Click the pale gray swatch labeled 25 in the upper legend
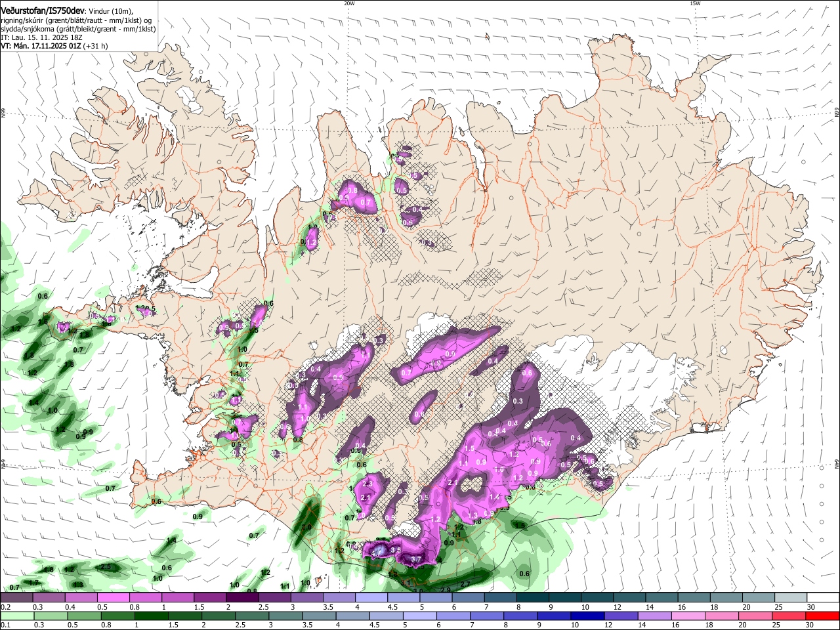Image resolution: width=840 pixels, height=630 pixels. [791, 598]
